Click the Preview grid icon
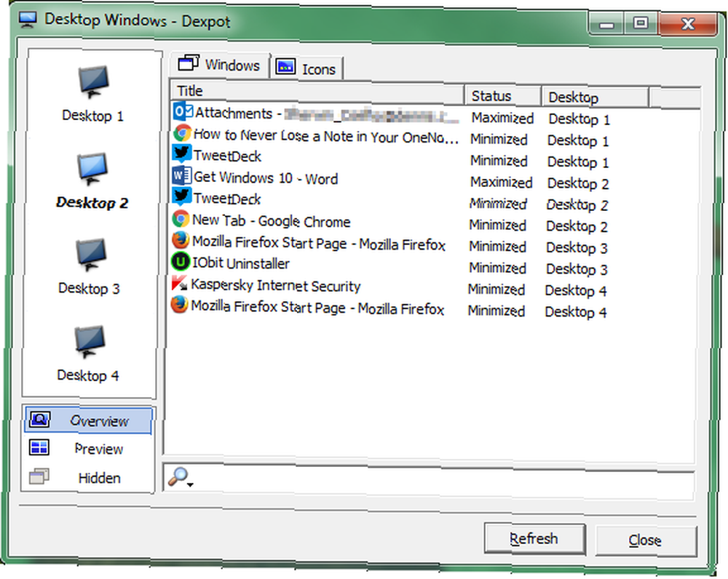728x579 pixels. pyautogui.click(x=39, y=447)
